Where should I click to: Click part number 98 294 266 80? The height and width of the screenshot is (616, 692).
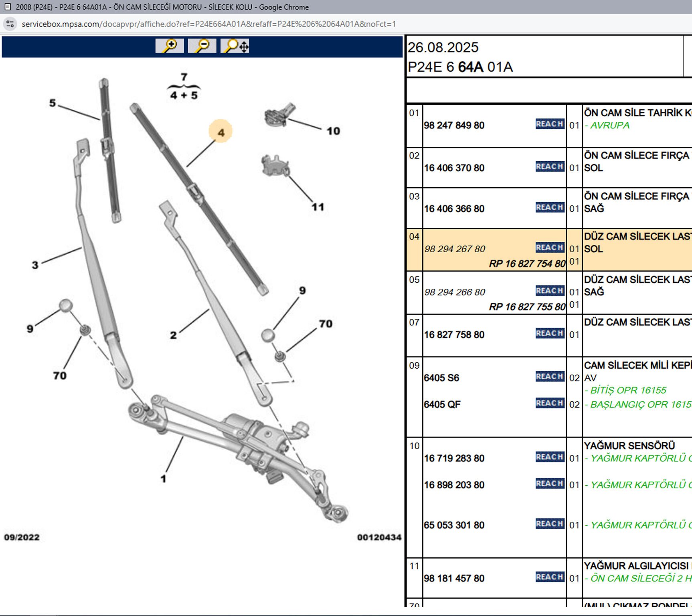point(455,292)
